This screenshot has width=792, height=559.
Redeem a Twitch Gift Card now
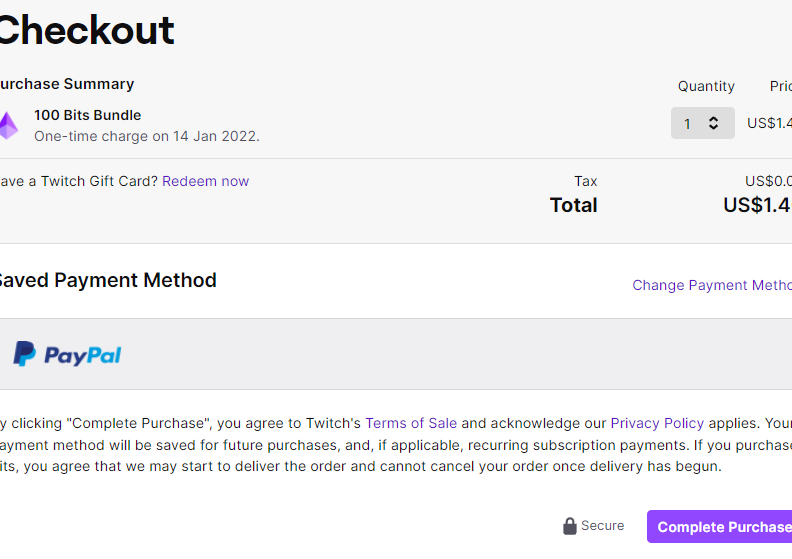click(x=205, y=181)
